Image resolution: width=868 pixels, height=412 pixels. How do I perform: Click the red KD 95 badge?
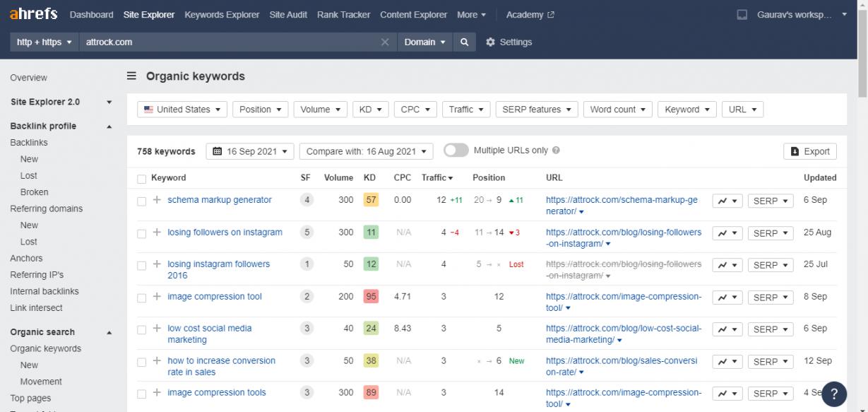pyautogui.click(x=371, y=297)
